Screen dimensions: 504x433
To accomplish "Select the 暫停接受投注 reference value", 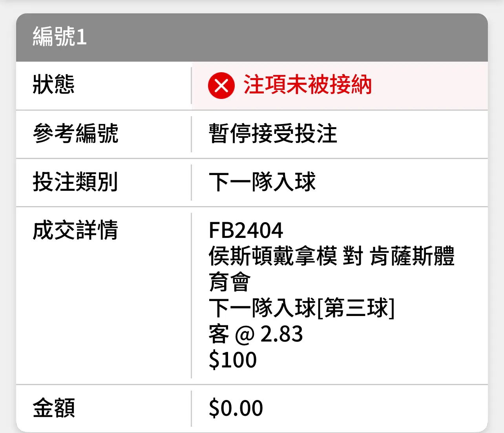I will (273, 133).
